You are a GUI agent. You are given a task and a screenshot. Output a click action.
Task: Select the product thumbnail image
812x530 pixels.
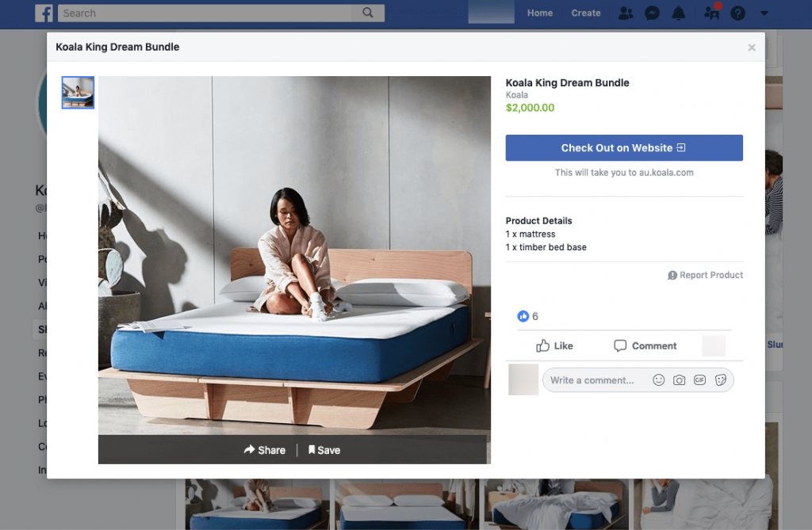point(78,93)
